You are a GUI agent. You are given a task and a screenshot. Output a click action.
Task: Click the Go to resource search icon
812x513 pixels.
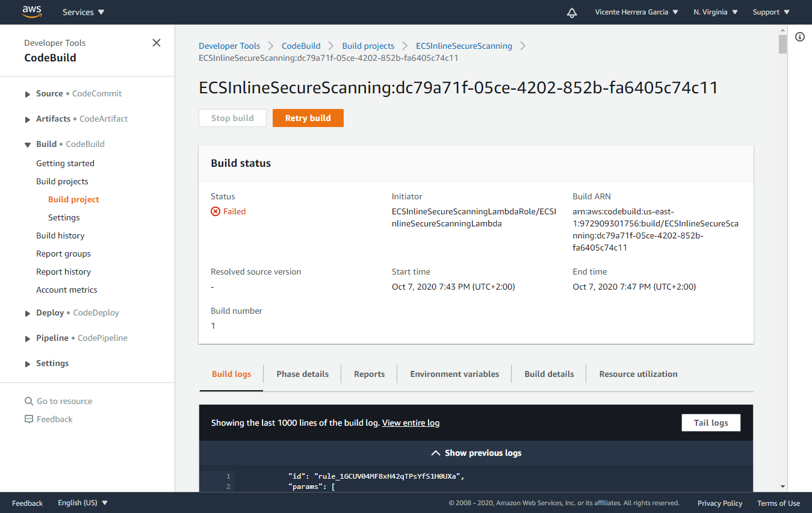pyautogui.click(x=29, y=401)
